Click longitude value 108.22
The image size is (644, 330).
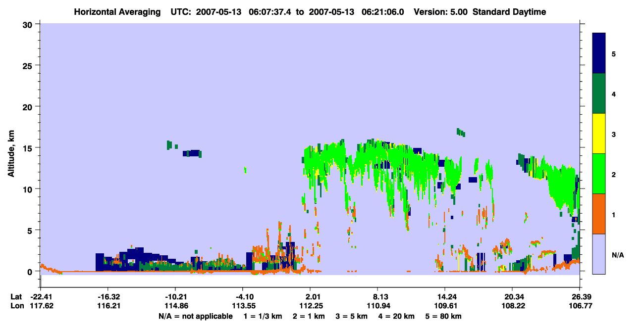pos(512,306)
